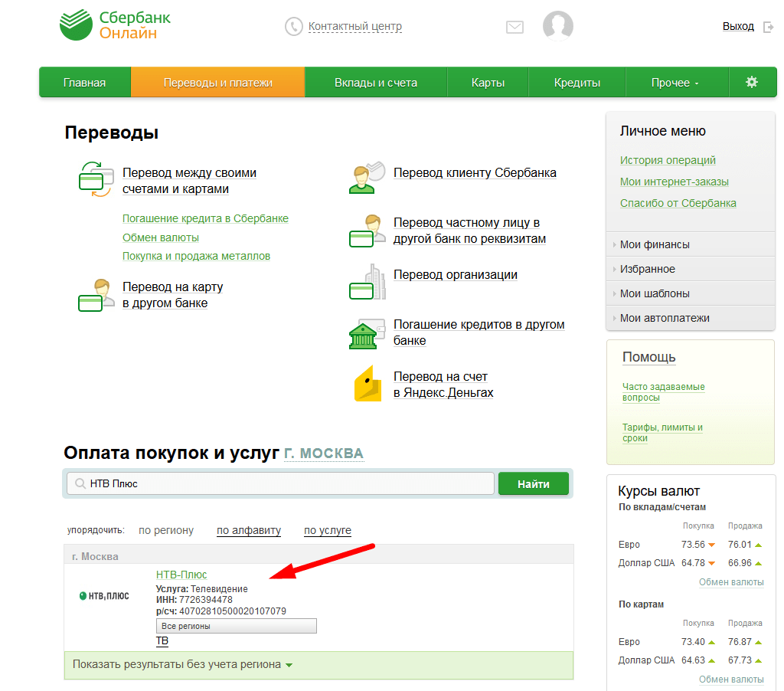Image resolution: width=784 pixels, height=691 pixels.
Task: Open the Прочее dropdown menu
Action: tap(675, 83)
